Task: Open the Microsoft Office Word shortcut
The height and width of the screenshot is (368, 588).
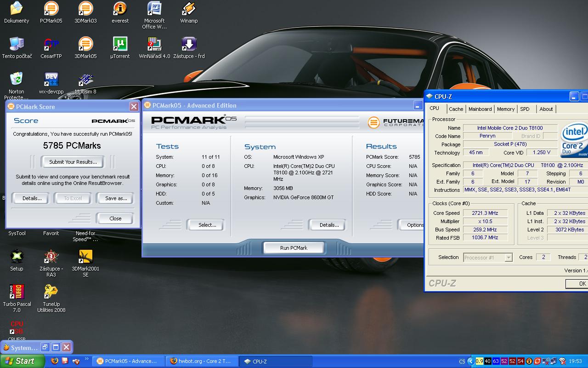Action: (154, 15)
